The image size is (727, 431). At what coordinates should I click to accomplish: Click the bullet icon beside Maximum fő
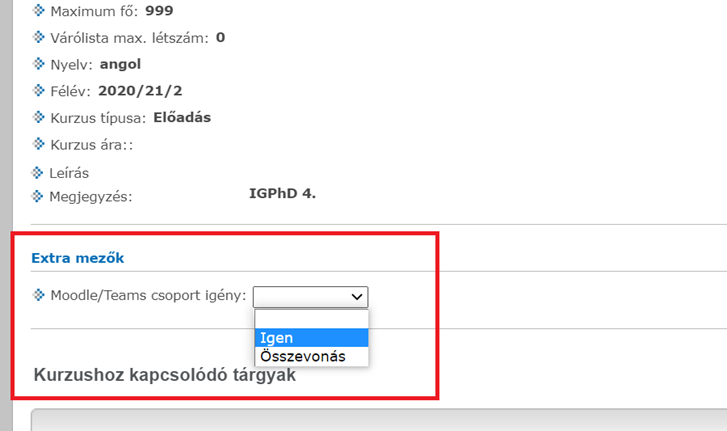point(39,11)
